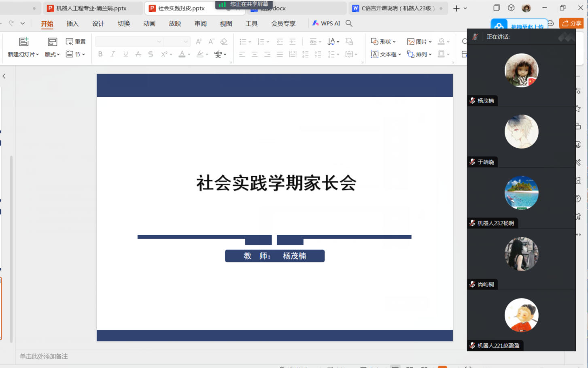Click the muted microphone icon in meeting panel
The height and width of the screenshot is (368, 588).
475,37
